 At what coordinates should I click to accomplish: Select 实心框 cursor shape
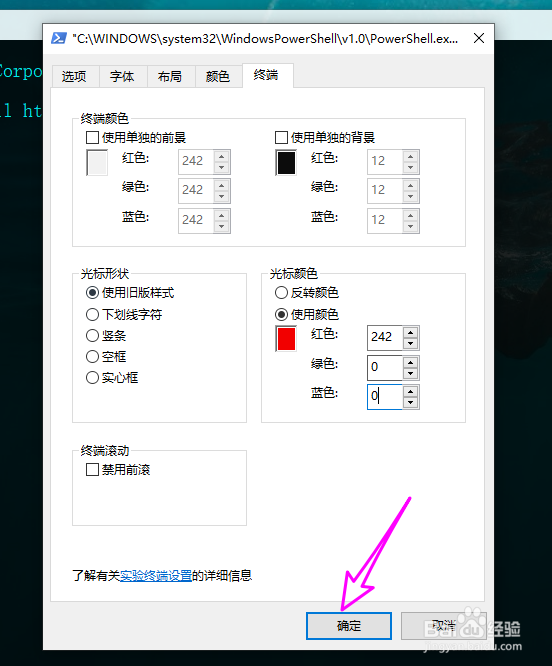coord(92,378)
